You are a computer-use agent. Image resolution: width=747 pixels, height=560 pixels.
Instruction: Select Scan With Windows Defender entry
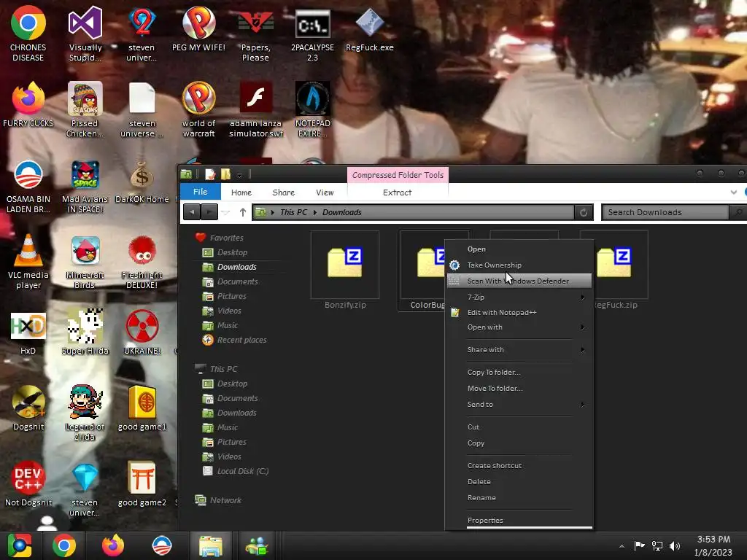point(519,281)
